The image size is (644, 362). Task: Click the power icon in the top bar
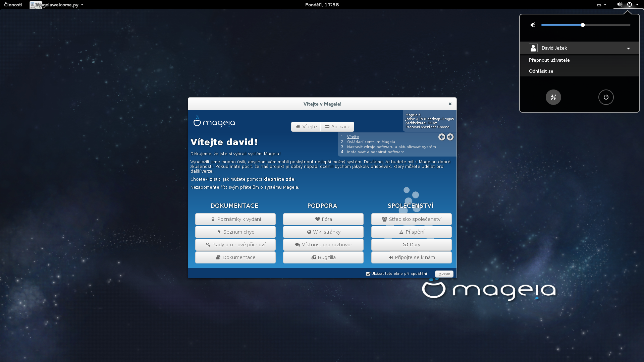tap(630, 5)
